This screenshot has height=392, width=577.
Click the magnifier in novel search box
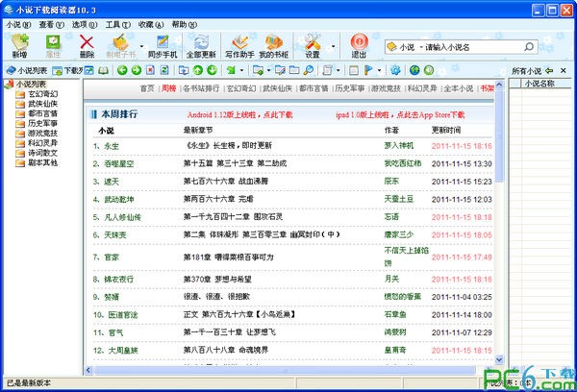(529, 47)
